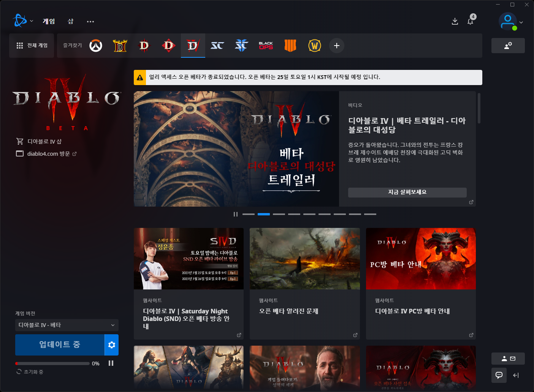Click the update progress bar
Viewport: 534px width, 392px height.
52,364
